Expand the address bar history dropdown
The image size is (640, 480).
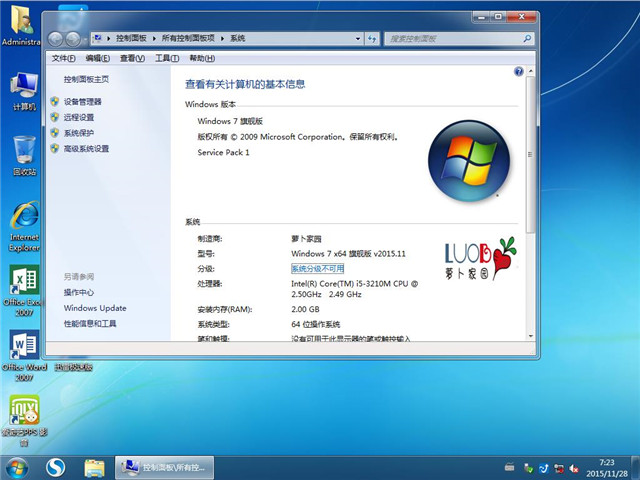(x=358, y=39)
